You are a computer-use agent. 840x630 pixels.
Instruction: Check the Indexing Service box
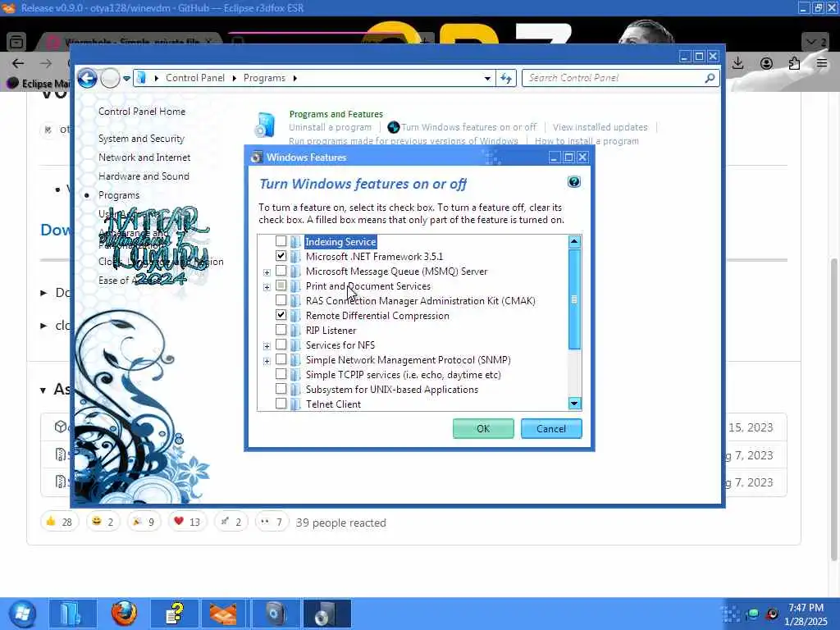coord(281,241)
